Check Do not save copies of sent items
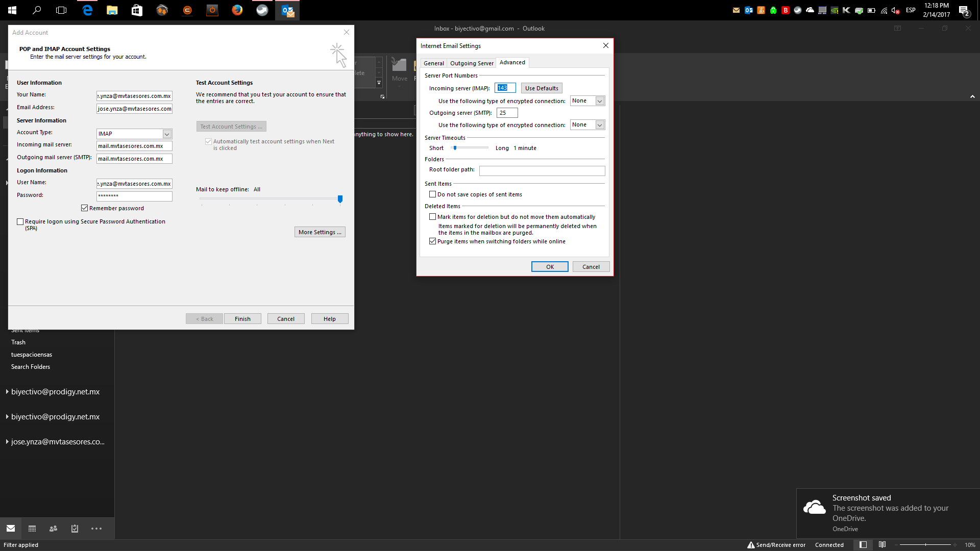The width and height of the screenshot is (980, 551). 433,194
